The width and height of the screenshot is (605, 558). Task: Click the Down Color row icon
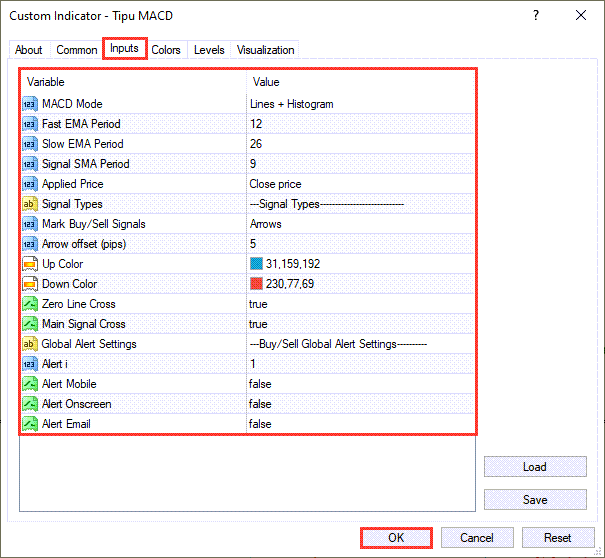point(29,284)
